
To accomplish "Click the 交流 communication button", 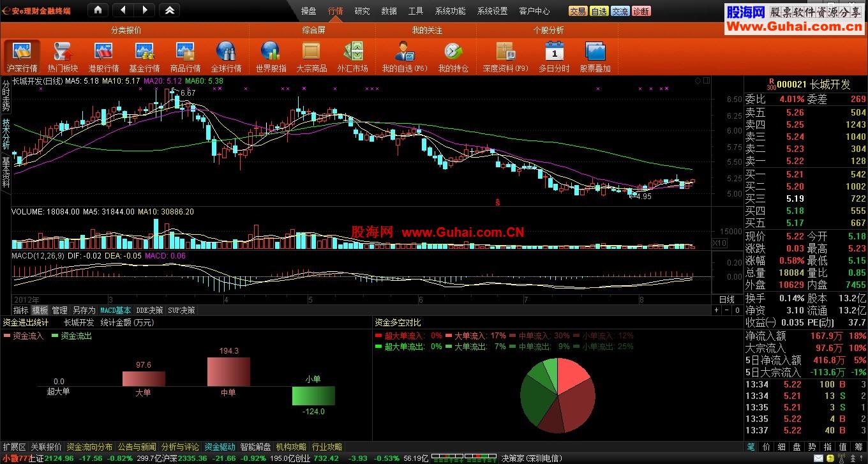I will [x=620, y=11].
